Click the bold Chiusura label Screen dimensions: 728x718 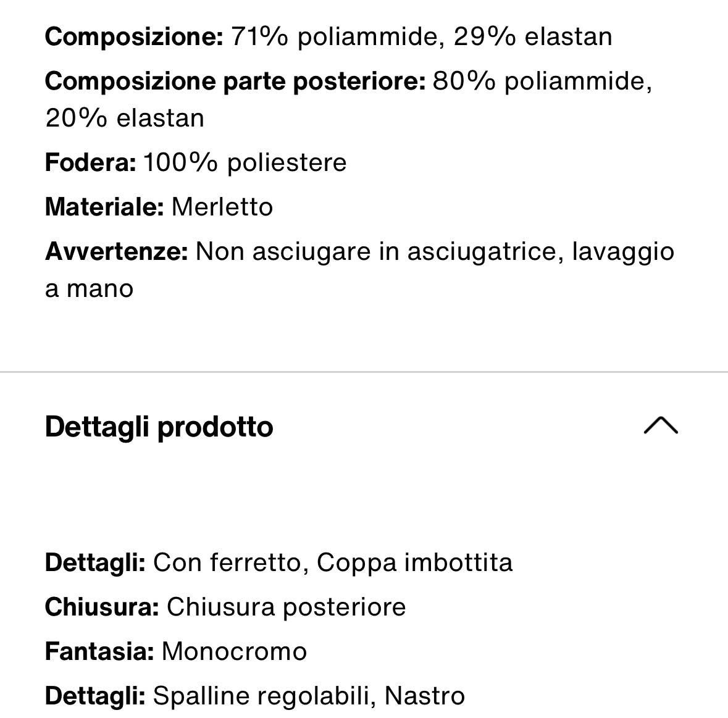102,607
